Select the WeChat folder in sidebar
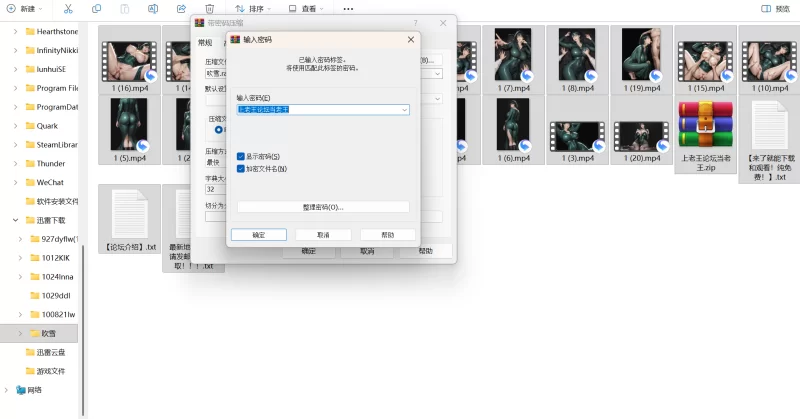The height and width of the screenshot is (419, 800). tap(50, 182)
